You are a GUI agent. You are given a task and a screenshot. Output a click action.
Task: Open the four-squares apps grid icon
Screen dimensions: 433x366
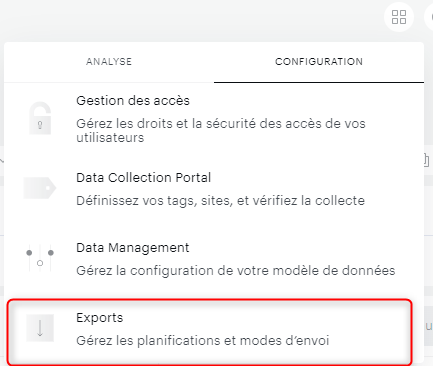pos(399,17)
